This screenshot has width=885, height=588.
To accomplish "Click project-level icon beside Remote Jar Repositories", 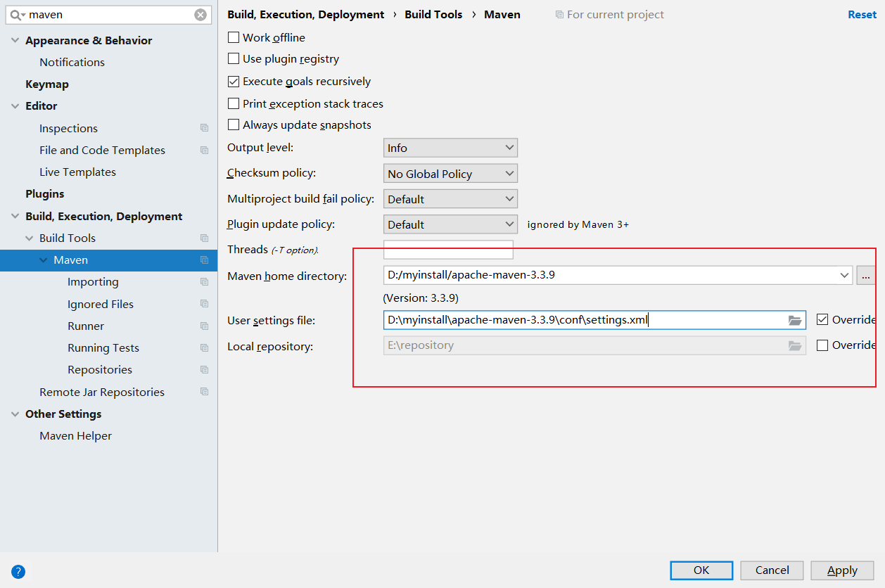I will tap(204, 392).
